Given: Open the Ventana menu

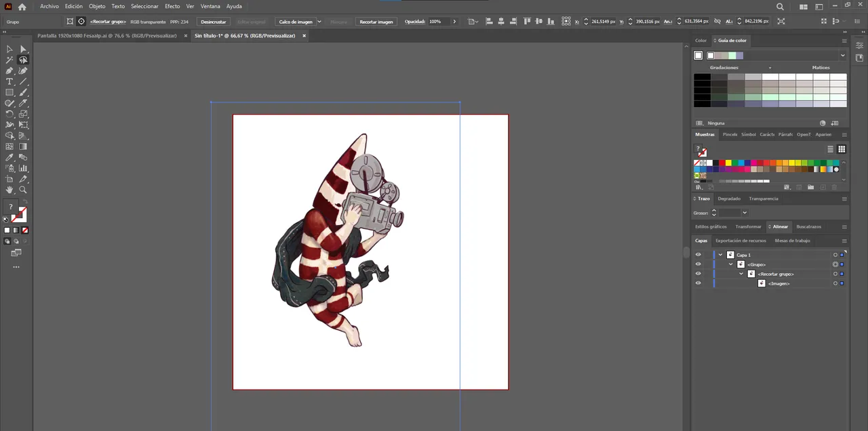Looking at the screenshot, I should pos(210,6).
